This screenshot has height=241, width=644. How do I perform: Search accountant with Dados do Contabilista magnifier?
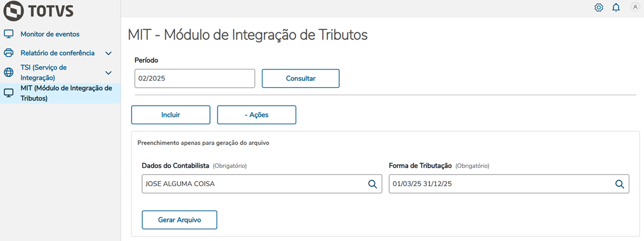click(373, 184)
